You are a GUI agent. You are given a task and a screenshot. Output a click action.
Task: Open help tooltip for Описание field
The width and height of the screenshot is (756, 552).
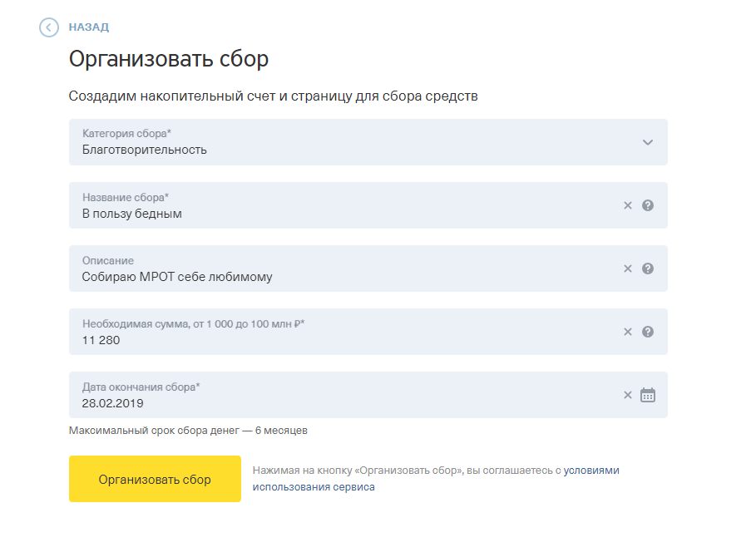point(648,269)
